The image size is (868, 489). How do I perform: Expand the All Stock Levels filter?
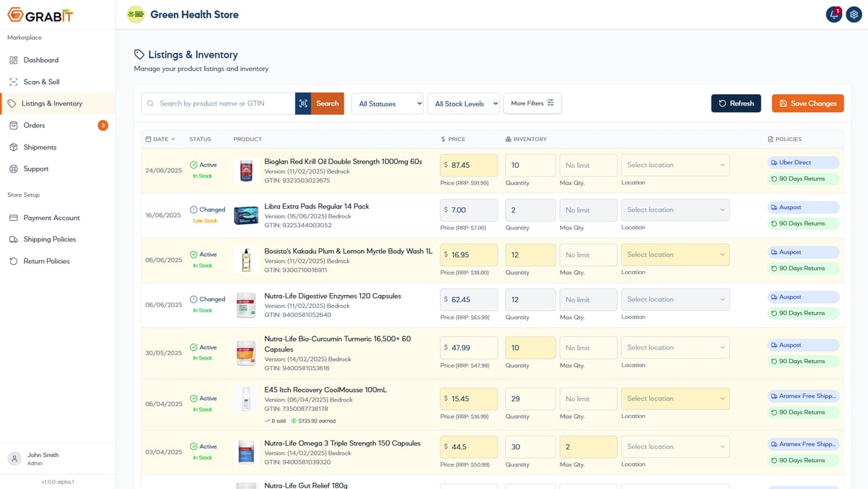(x=464, y=103)
